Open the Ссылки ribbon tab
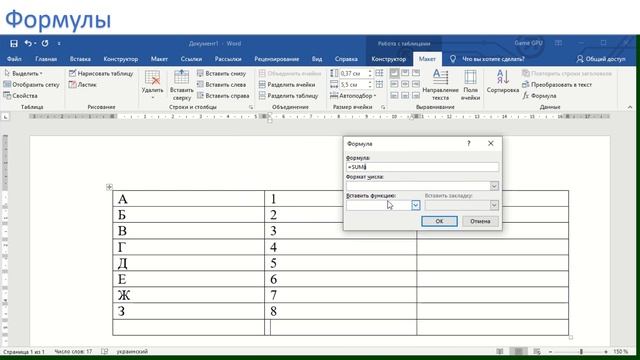 pyautogui.click(x=191, y=59)
